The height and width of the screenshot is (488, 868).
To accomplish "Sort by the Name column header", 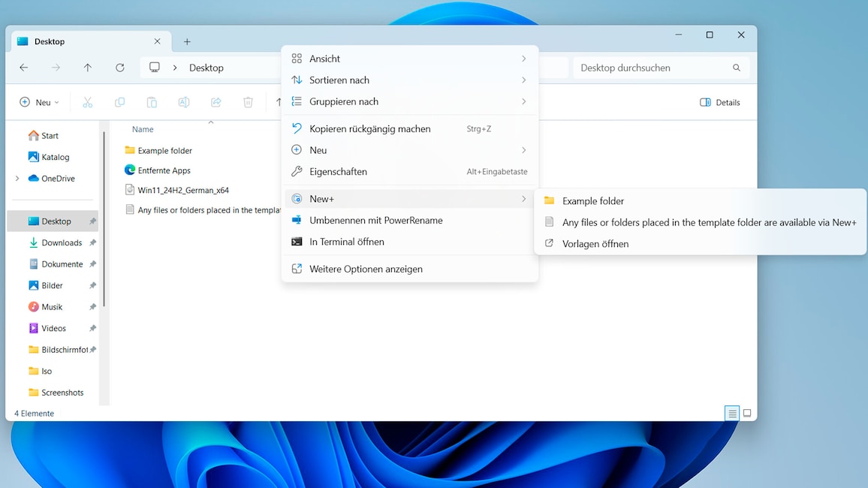I will coord(143,129).
